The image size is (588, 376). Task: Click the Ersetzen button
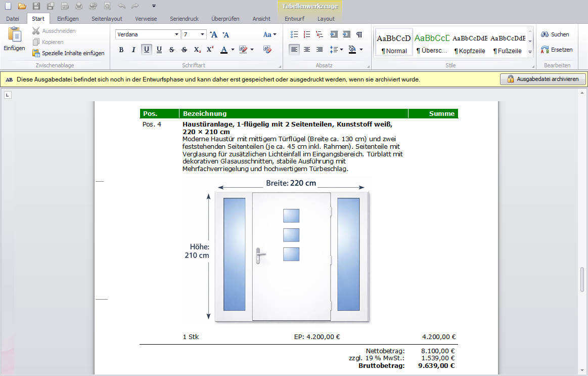pyautogui.click(x=557, y=50)
